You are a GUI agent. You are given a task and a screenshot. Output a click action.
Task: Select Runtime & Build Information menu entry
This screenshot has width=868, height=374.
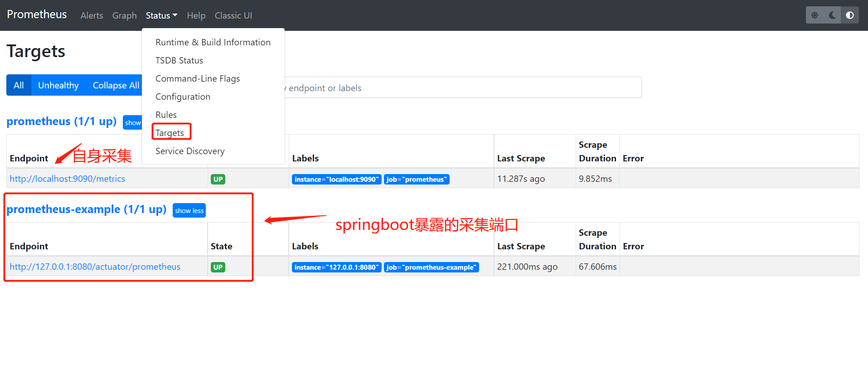click(213, 42)
